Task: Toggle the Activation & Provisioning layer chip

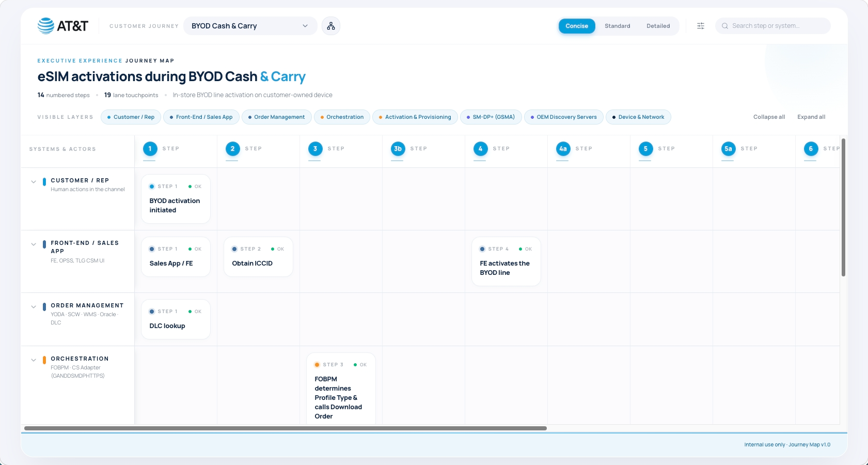Action: pos(415,117)
